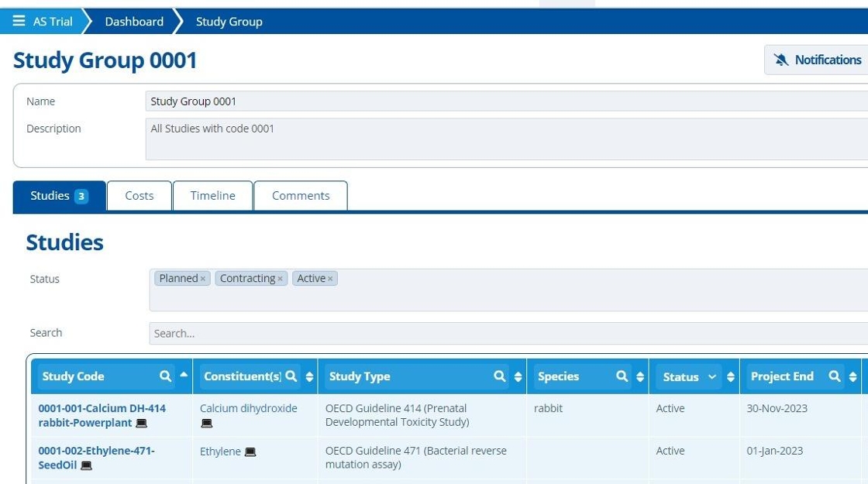Viewport: 868px width, 484px height.
Task: Search within the Constituent(s) column
Action: 291,376
